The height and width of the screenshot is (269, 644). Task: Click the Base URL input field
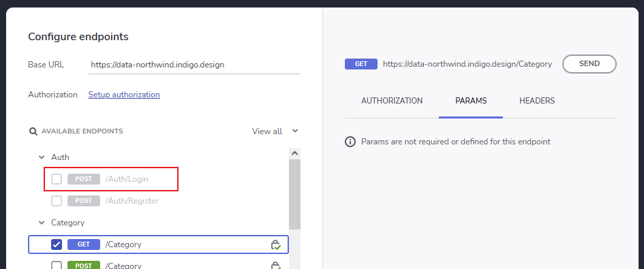pos(194,65)
